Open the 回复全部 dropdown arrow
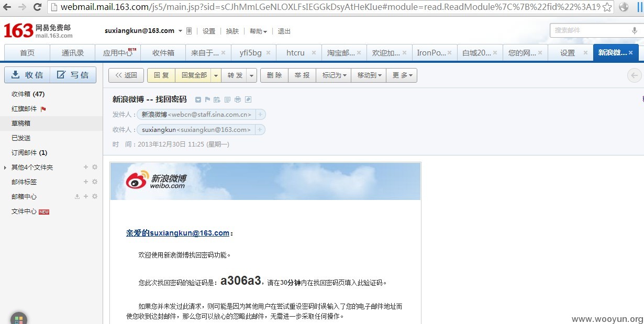The image size is (644, 324). 216,75
